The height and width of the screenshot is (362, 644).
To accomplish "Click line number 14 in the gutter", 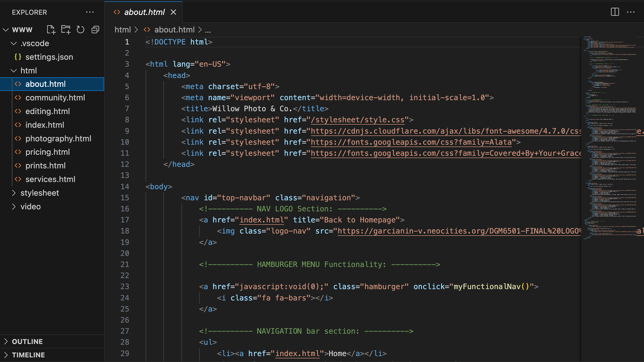I will [125, 187].
